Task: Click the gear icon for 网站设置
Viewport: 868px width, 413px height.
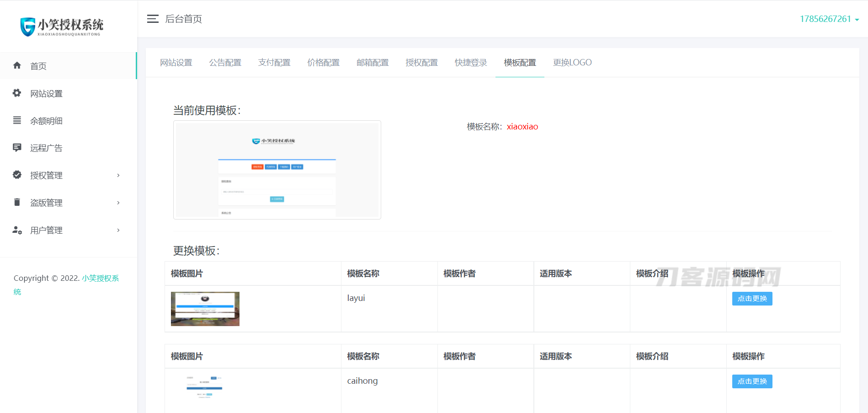Action: pos(17,93)
